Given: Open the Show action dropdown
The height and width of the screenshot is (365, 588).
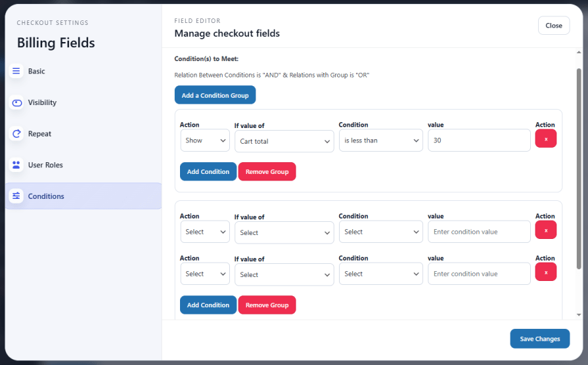Looking at the screenshot, I should click(x=204, y=140).
